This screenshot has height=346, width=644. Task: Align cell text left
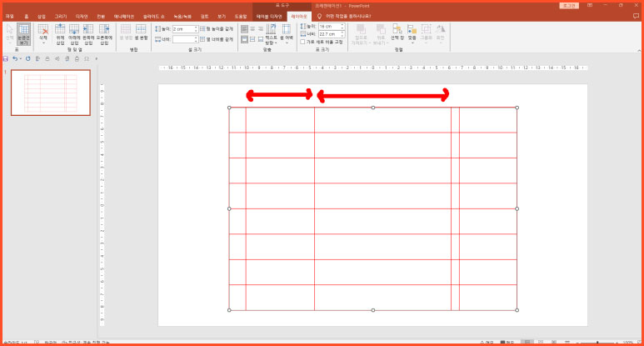244,29
